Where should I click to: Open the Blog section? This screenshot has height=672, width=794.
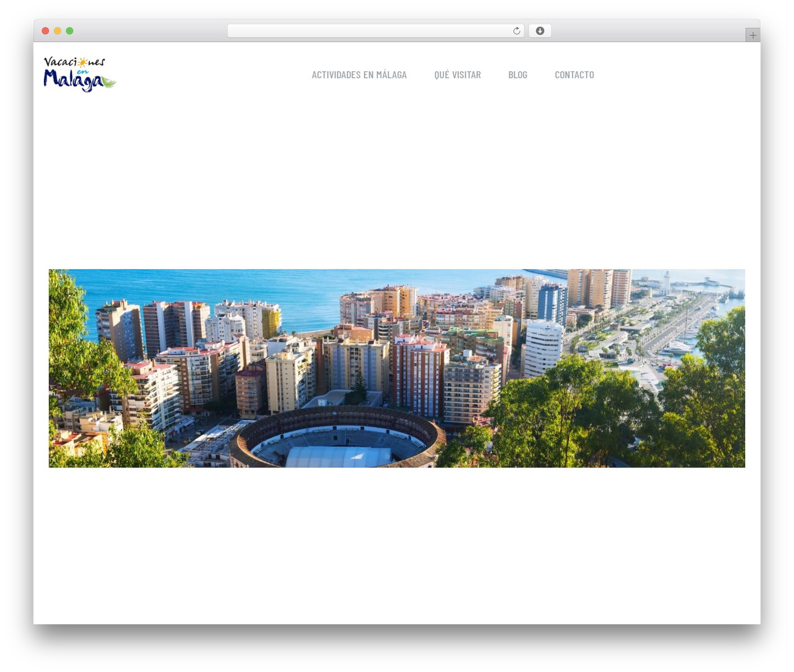(518, 75)
